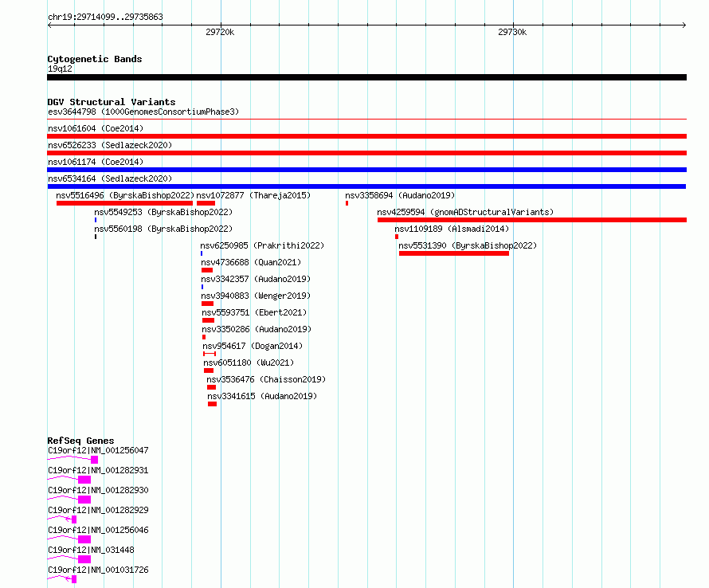Image resolution: width=709 pixels, height=588 pixels.
Task: Open nsv6526233 (Sedlazeck2020) variant label
Action: pos(110,145)
